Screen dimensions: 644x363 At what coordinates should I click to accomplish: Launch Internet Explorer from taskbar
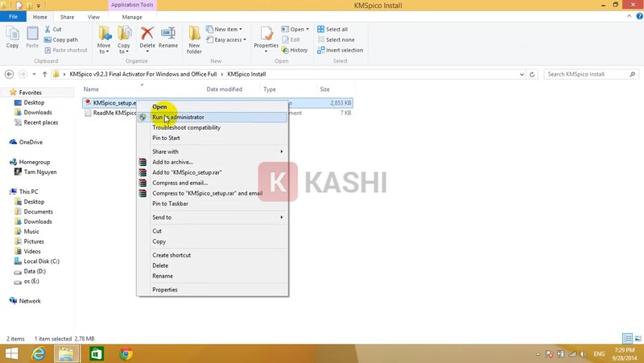point(39,354)
